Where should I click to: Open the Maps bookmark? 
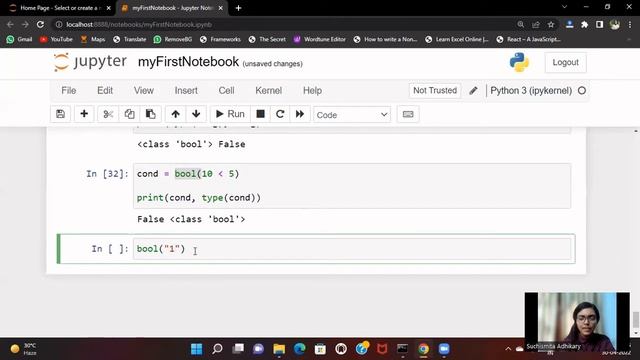click(x=93, y=39)
